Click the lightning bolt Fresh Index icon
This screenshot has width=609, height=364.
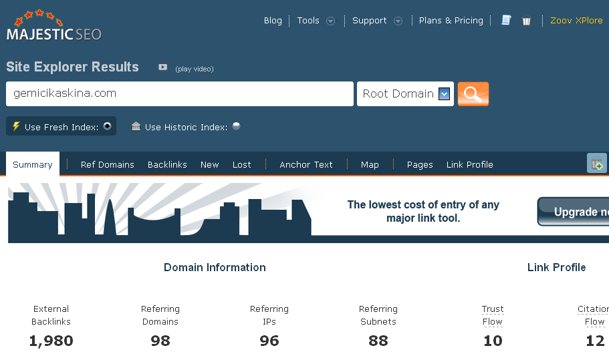click(16, 127)
